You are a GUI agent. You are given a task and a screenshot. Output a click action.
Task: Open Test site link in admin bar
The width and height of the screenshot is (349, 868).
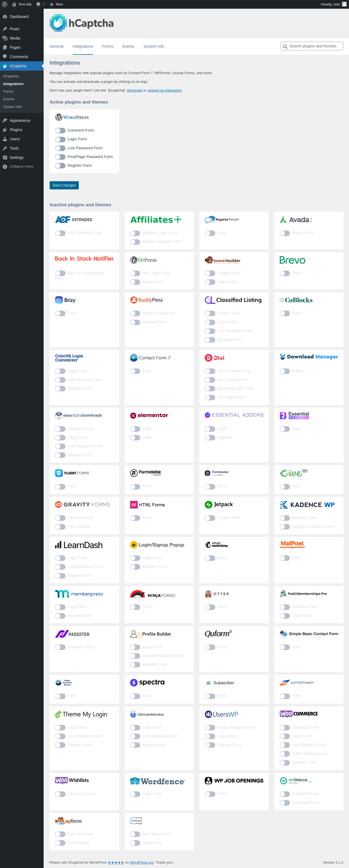pos(22,4)
